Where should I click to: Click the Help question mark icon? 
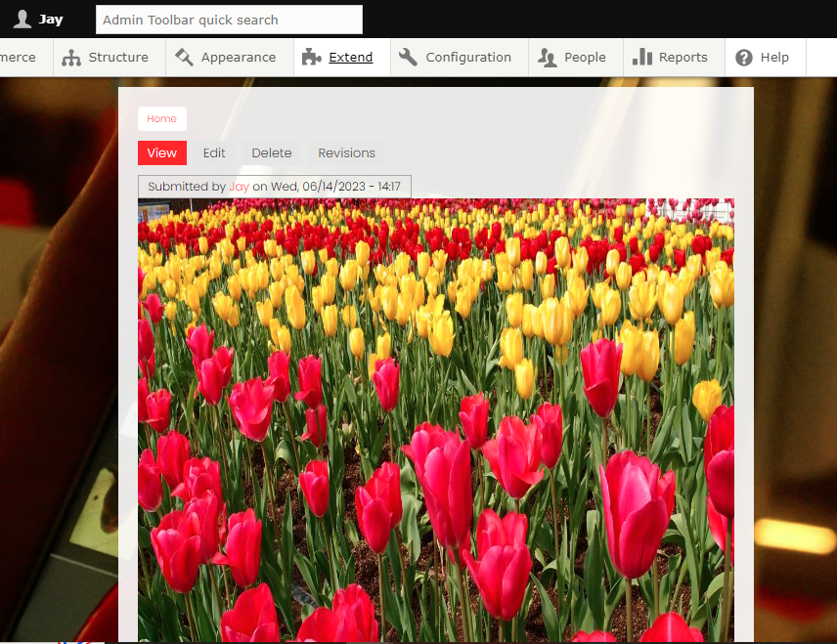(743, 57)
